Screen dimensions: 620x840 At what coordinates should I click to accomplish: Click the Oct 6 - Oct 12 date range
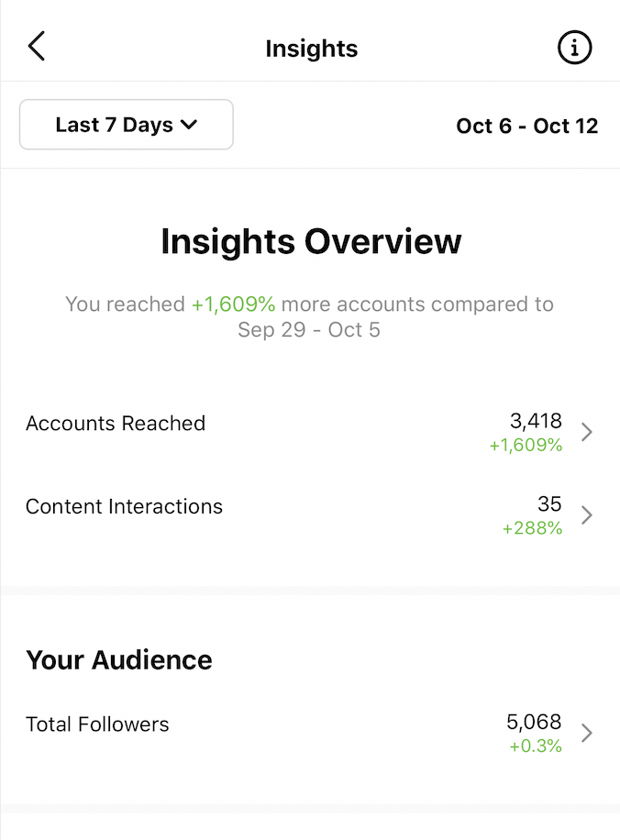pyautogui.click(x=526, y=126)
